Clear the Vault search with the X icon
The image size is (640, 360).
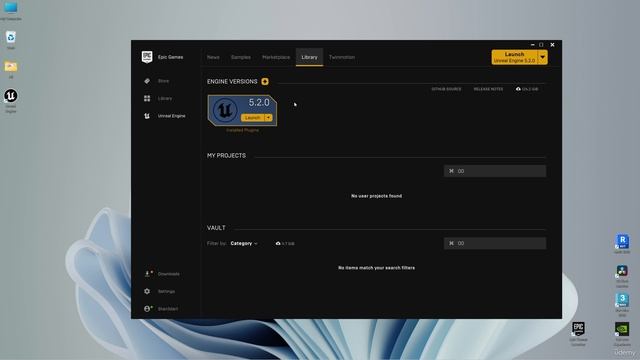coord(451,243)
